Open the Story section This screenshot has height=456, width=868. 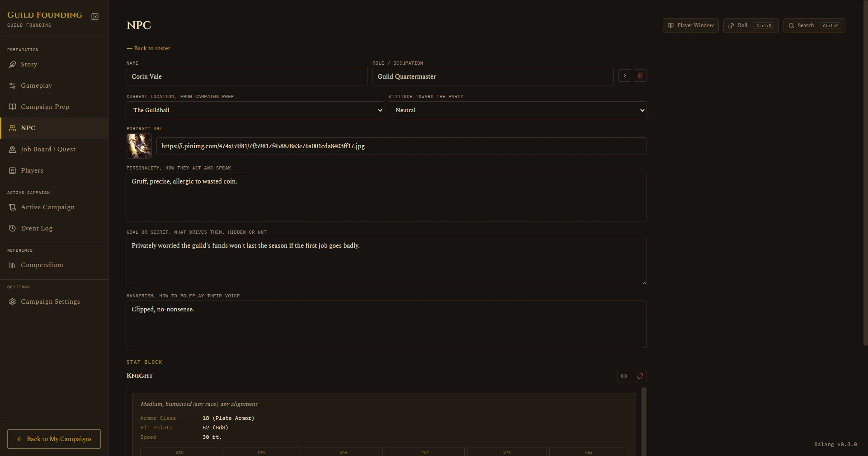pyautogui.click(x=54, y=64)
